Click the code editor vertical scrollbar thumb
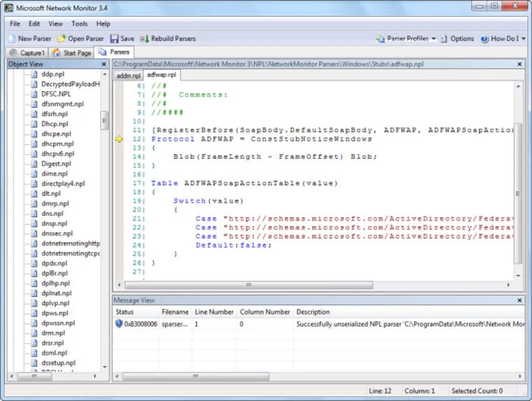This screenshot has width=532, height=401. 518,193
